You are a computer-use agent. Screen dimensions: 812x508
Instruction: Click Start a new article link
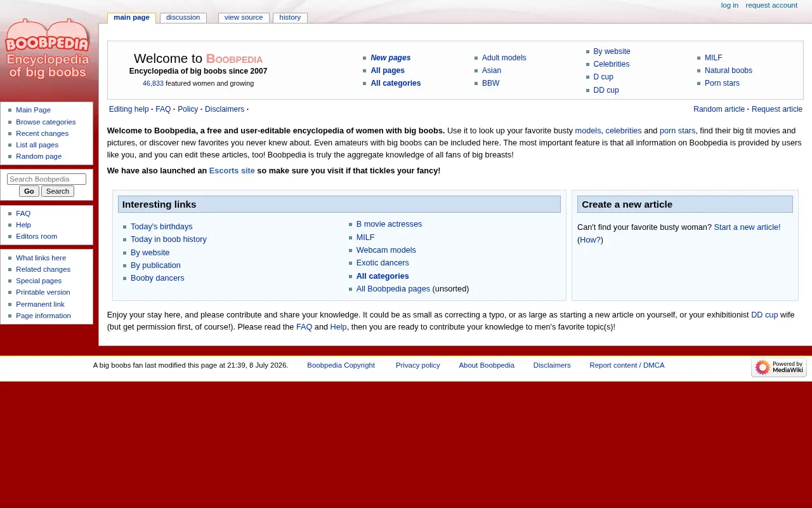click(747, 227)
